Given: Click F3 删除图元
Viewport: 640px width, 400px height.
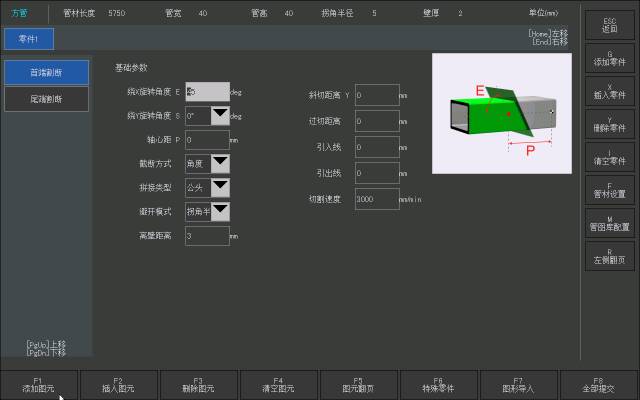Looking at the screenshot, I should (198, 385).
